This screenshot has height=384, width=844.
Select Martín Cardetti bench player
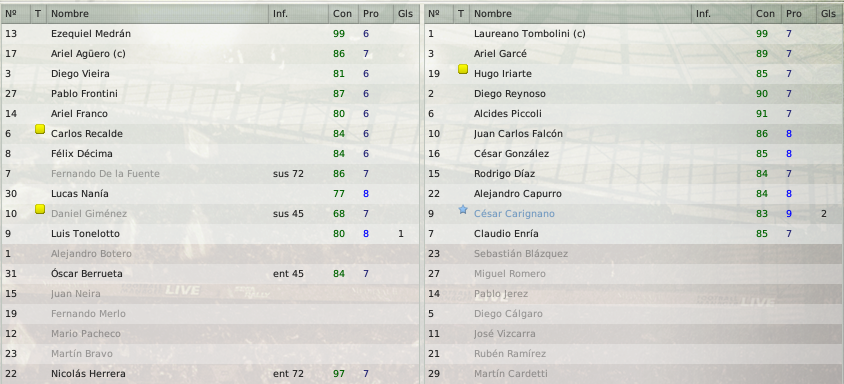point(634,374)
